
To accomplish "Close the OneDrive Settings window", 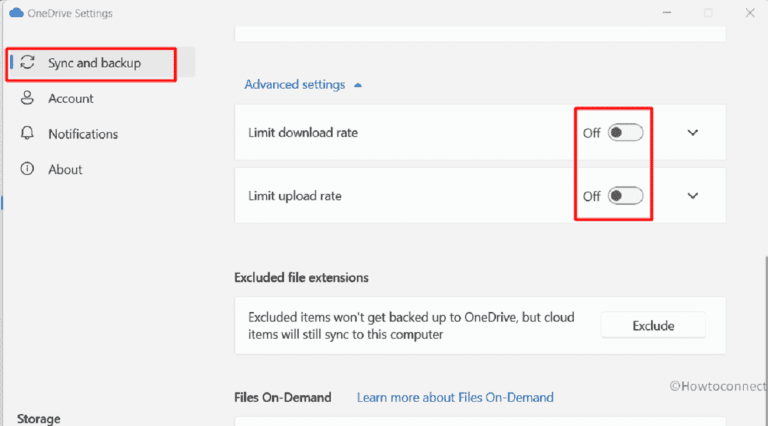I will (x=750, y=13).
